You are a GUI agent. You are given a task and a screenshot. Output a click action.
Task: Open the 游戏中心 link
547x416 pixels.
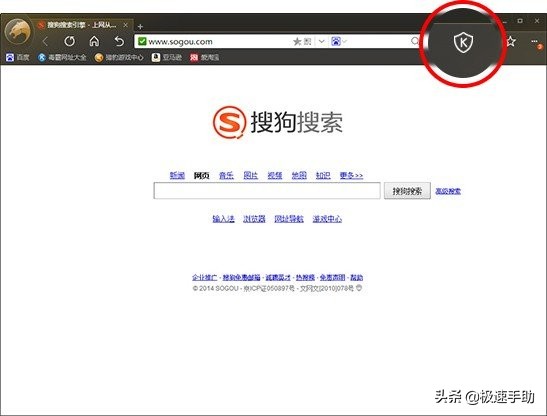tap(327, 219)
